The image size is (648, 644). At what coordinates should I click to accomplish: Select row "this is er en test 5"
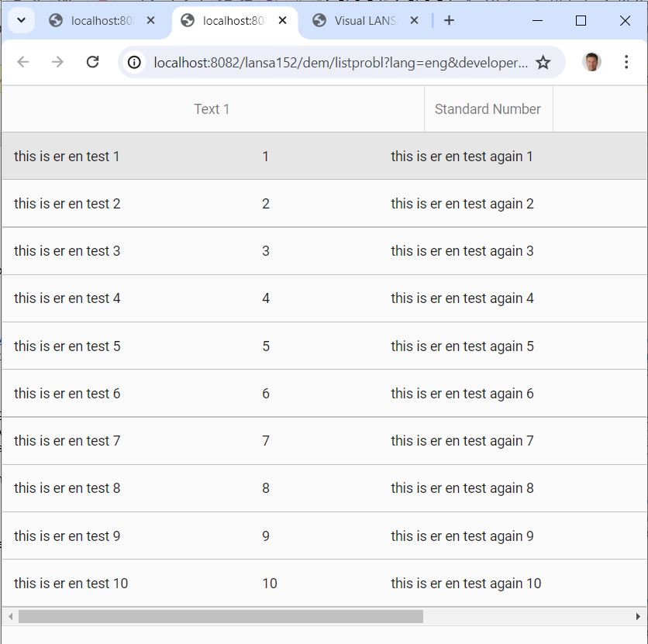[x=67, y=346]
